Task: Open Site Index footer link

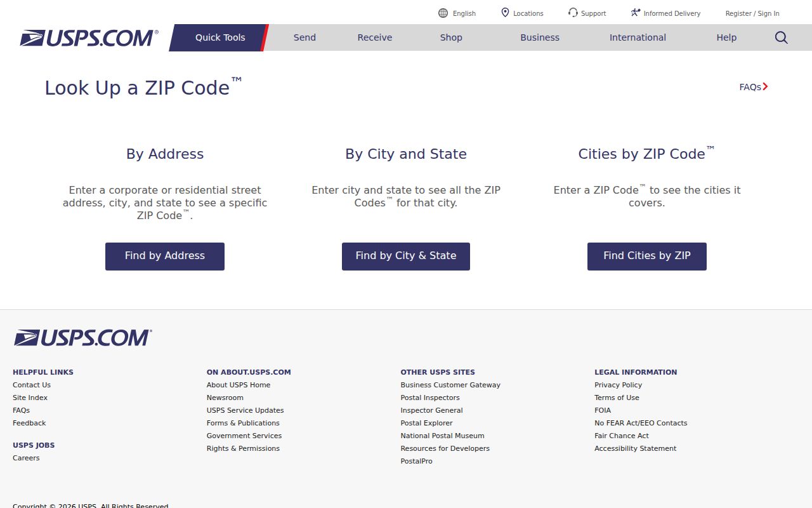Action: 30,398
